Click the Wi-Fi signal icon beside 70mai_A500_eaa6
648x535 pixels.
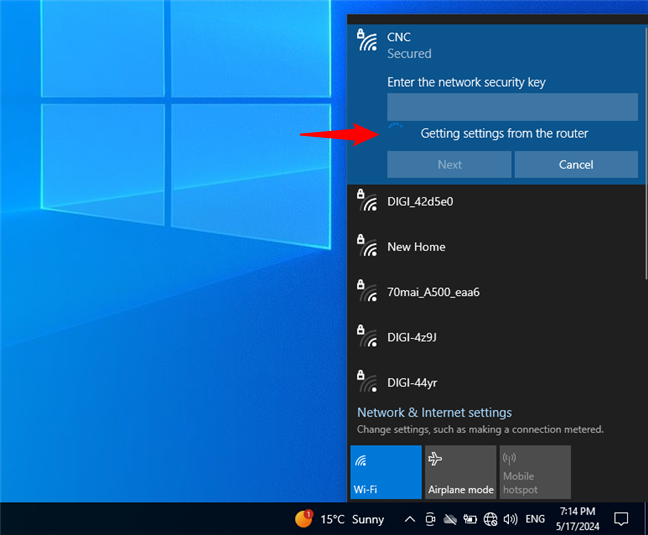[367, 291]
